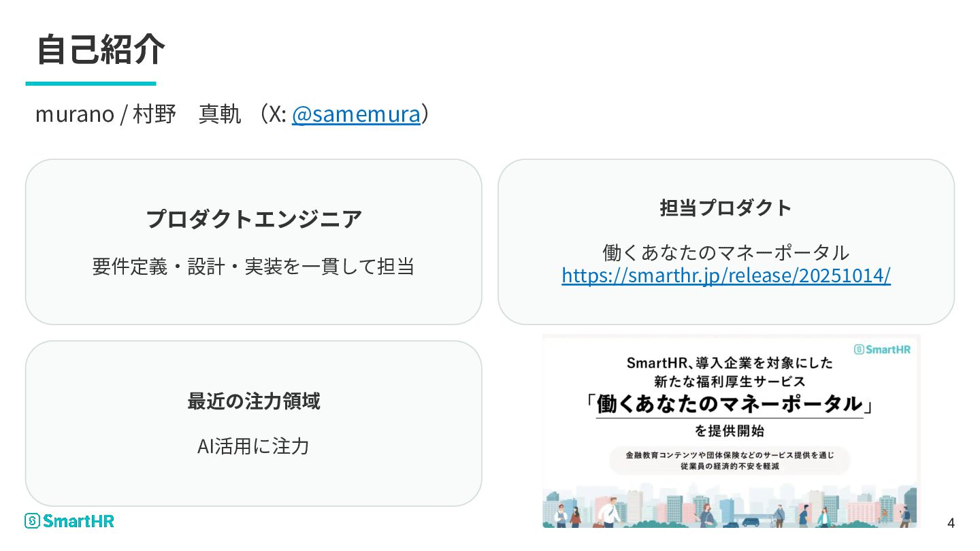Click the を提供開始 text in the image
Screen dimensions: 980x551
coord(730,431)
